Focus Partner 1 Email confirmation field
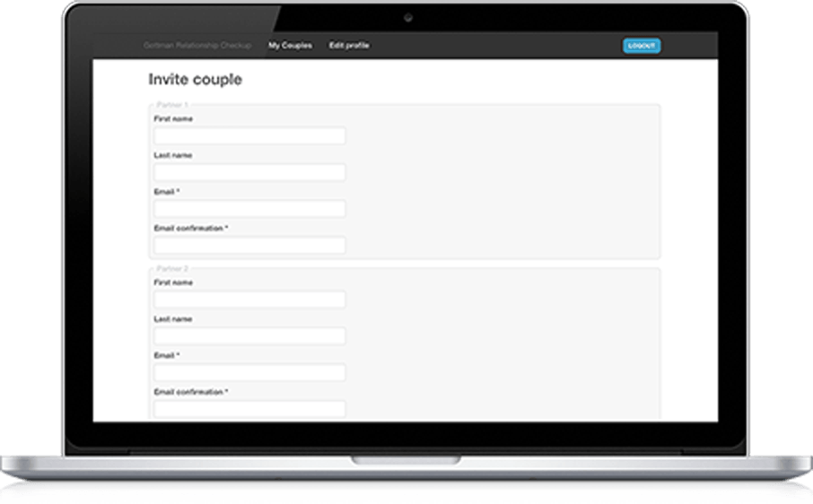Screen dimensions: 813x504 pyautogui.click(x=249, y=245)
